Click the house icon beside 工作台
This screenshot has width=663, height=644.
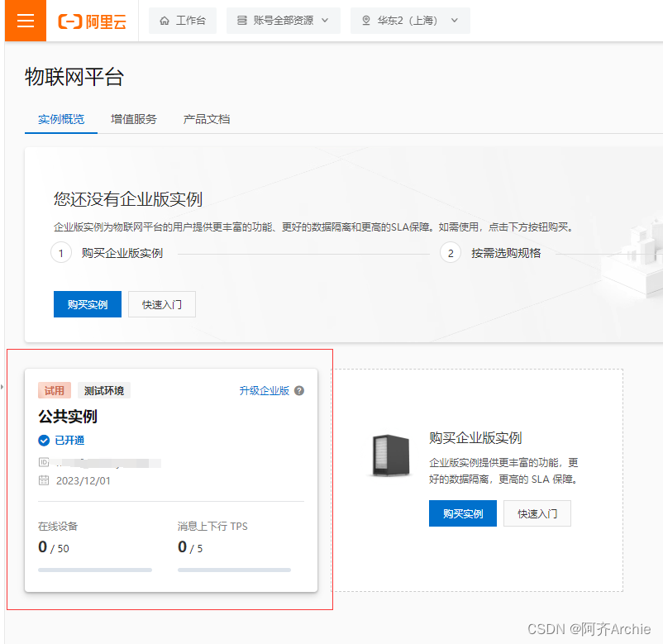click(165, 21)
